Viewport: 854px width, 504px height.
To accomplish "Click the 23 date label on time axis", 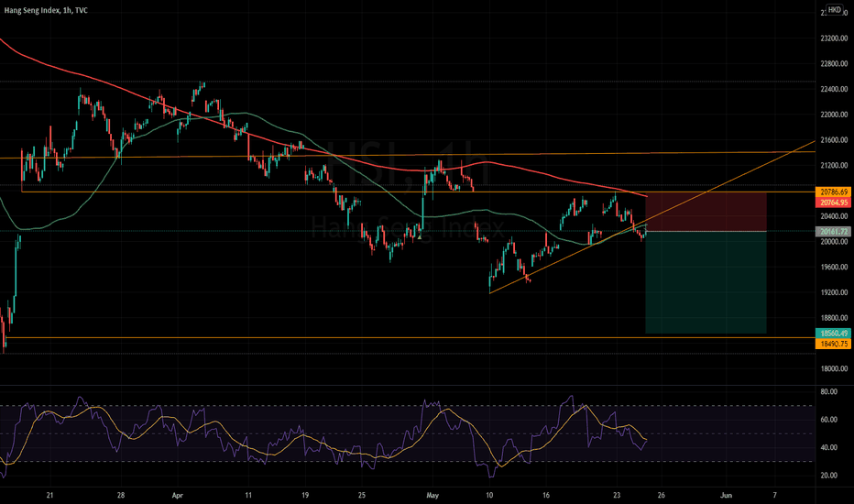I will click(x=617, y=495).
